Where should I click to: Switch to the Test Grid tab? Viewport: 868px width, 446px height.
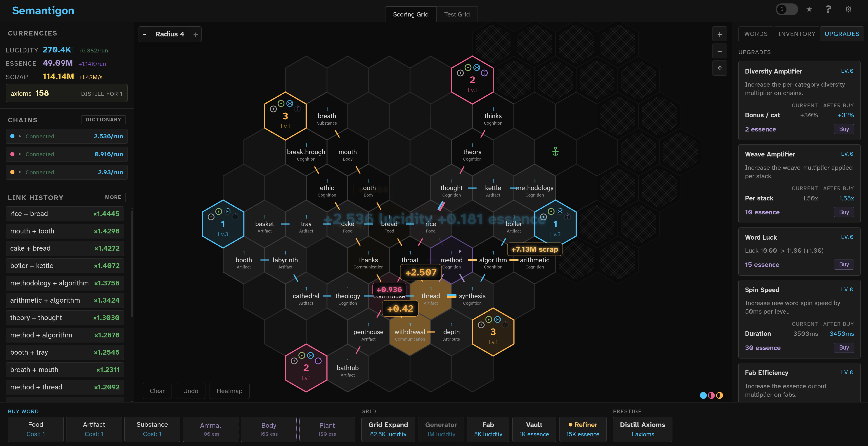(457, 14)
